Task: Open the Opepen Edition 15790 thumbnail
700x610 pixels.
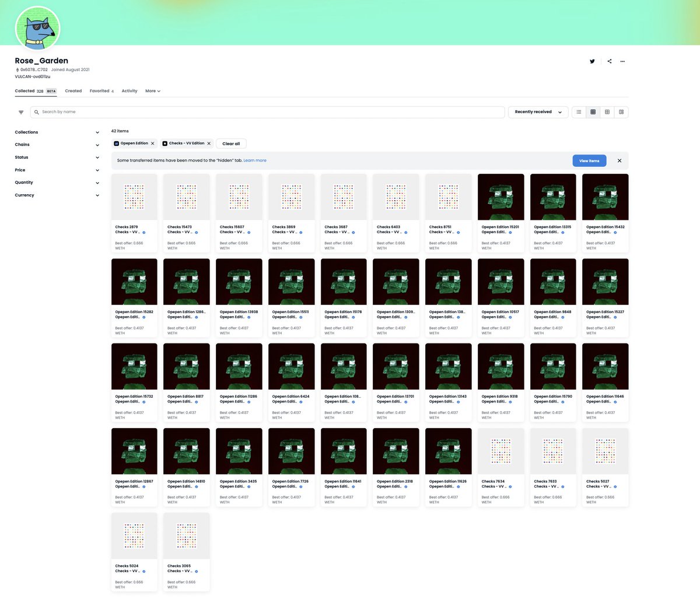Action: [x=553, y=366]
